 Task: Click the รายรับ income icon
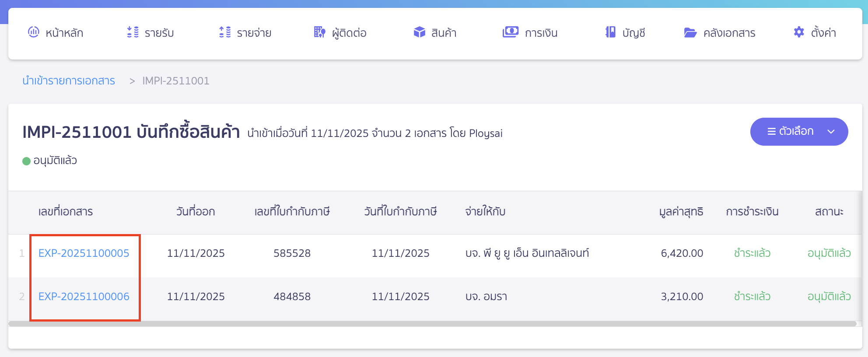[x=132, y=32]
